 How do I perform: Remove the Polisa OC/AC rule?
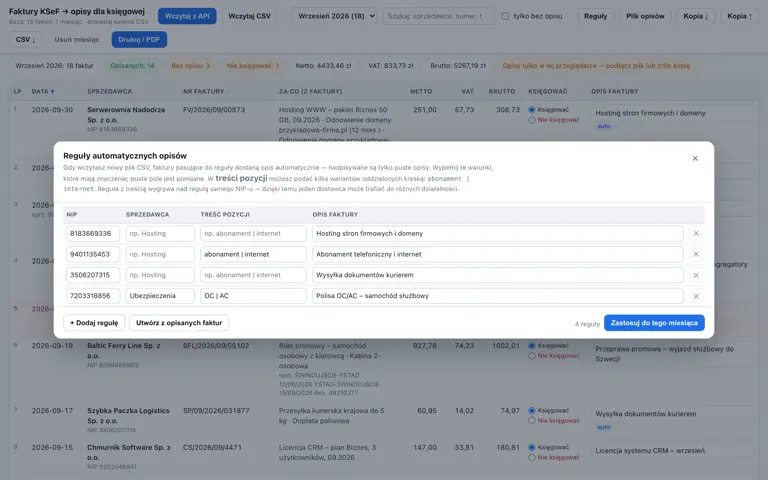click(696, 296)
